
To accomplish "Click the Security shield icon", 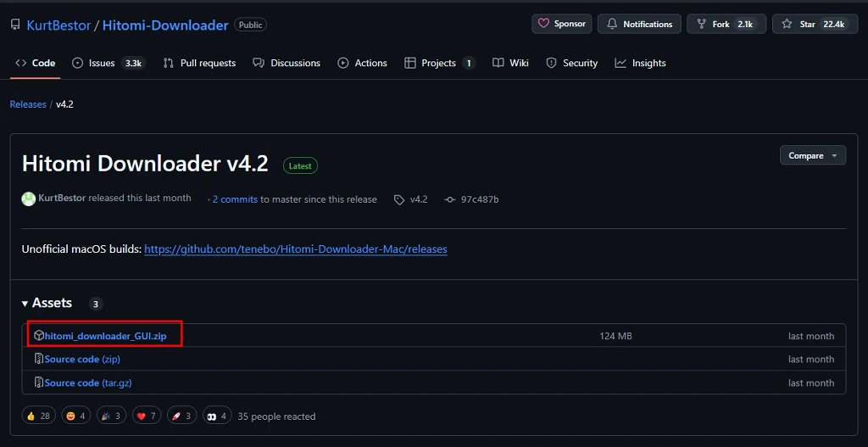I will coord(551,63).
